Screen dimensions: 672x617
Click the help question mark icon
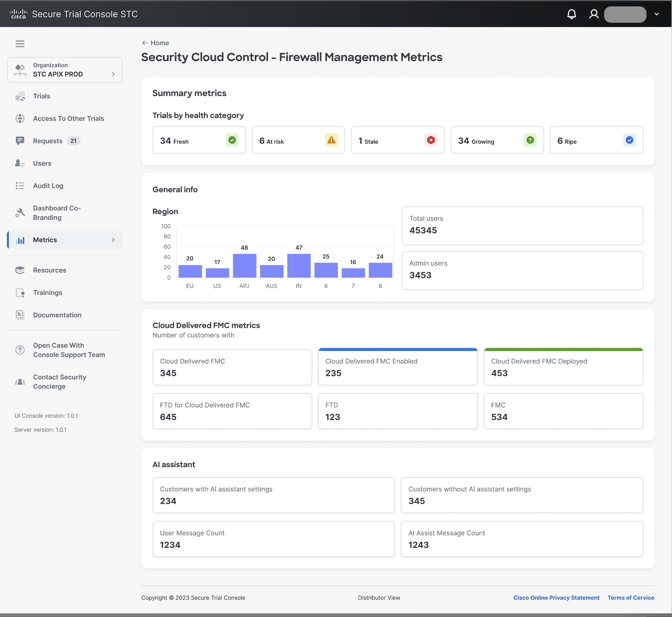(20, 350)
